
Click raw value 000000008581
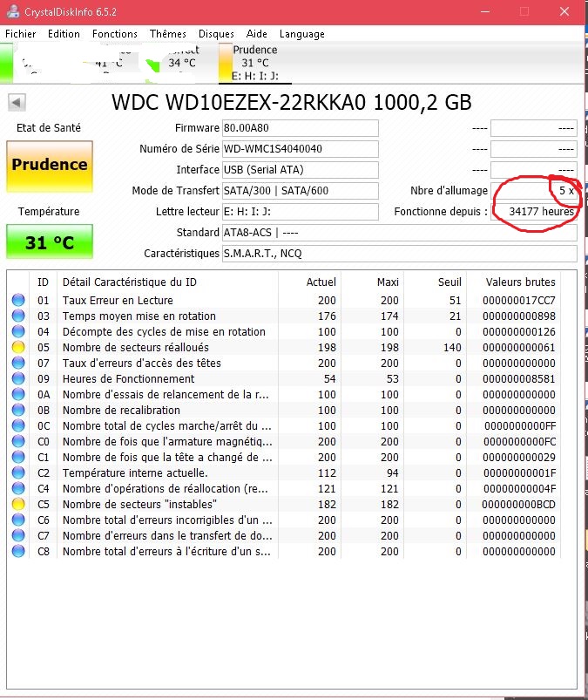coord(519,378)
